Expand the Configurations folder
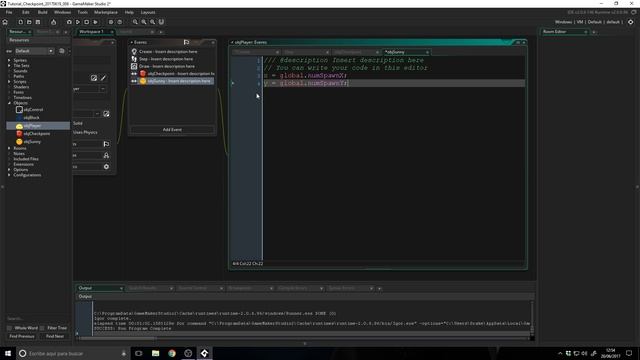This screenshot has height=360, width=640. [9, 175]
